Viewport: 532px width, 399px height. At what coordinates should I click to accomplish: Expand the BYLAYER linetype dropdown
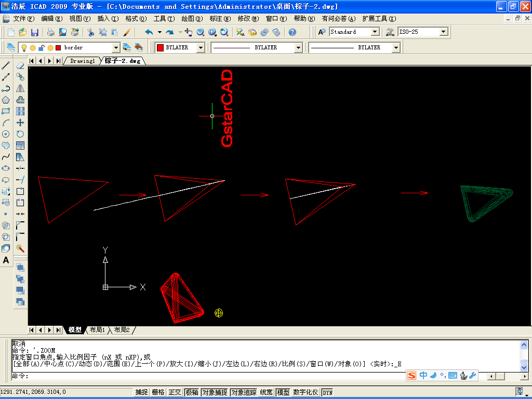tap(299, 47)
